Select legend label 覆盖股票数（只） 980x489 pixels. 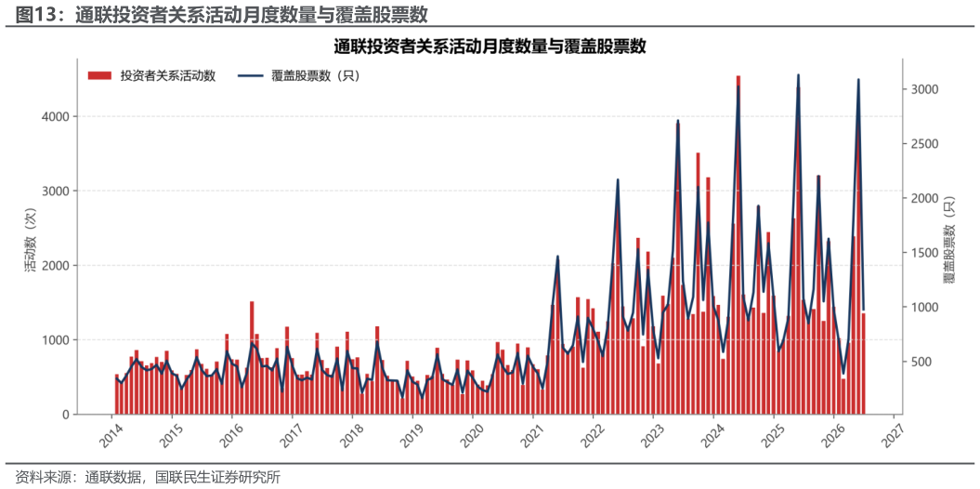click(x=316, y=75)
